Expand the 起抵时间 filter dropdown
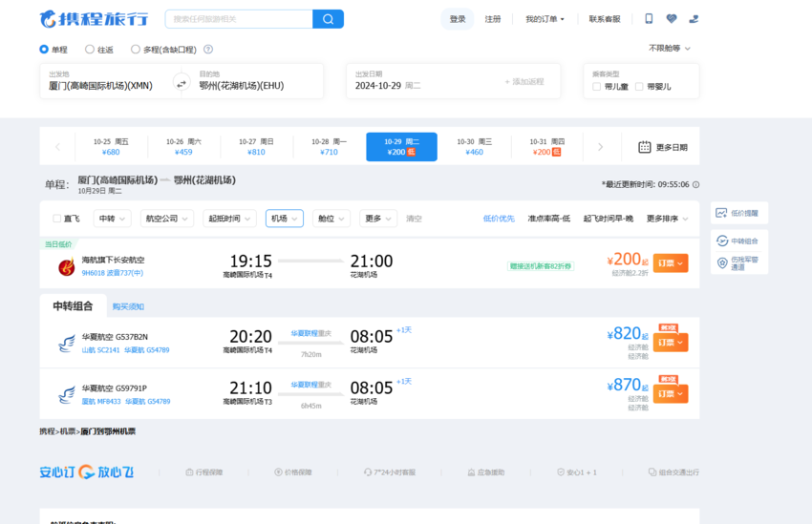This screenshot has width=812, height=524. pos(229,219)
